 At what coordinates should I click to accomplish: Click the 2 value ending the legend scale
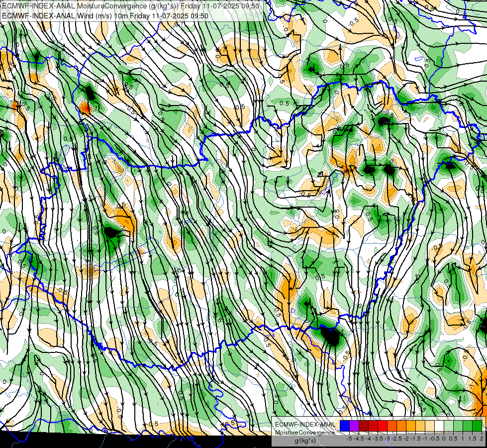click(x=482, y=439)
